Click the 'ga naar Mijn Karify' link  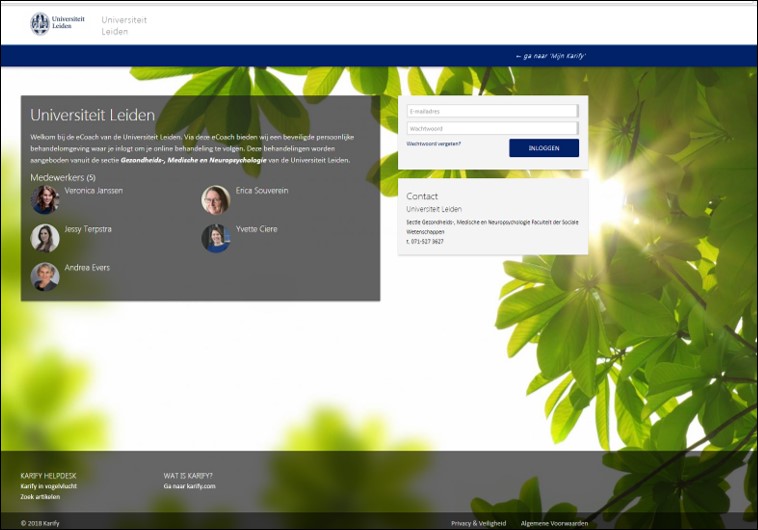[551, 56]
